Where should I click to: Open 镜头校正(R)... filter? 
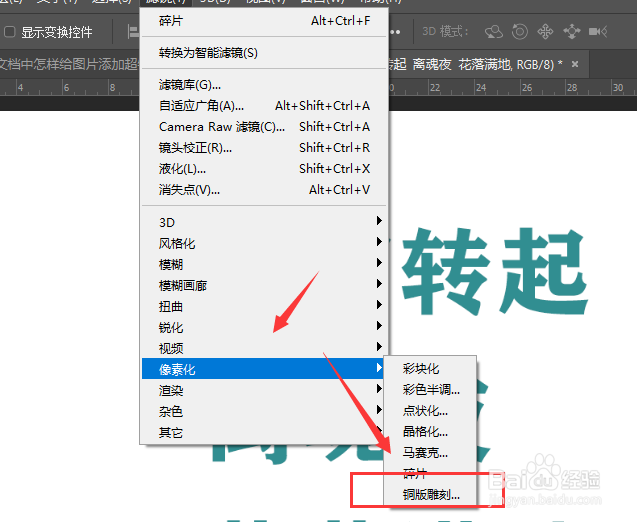264,148
